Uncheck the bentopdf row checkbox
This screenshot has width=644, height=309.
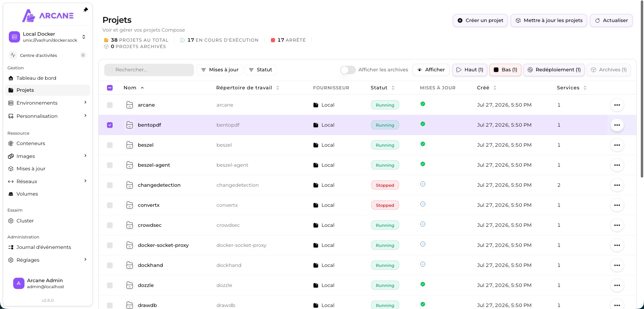[x=110, y=125]
